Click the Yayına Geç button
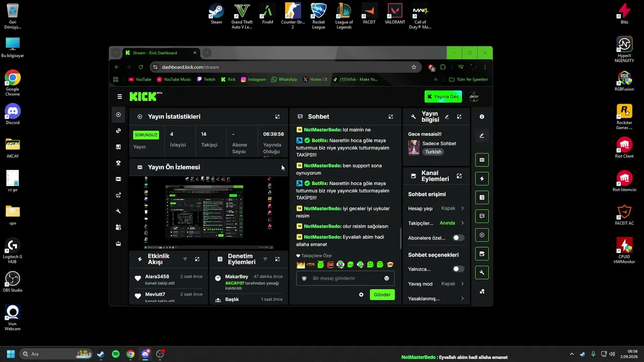This screenshot has height=362, width=644. pyautogui.click(x=443, y=97)
